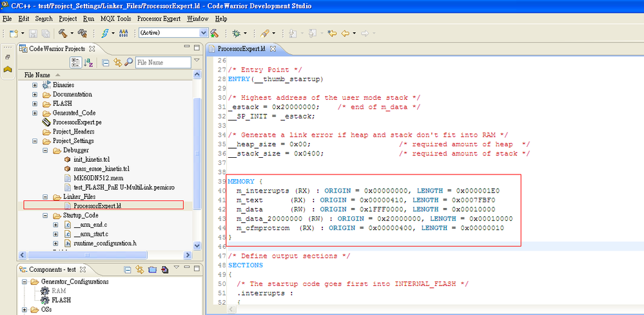
Task: Click the Back navigation arrow icon
Action: click(x=345, y=33)
